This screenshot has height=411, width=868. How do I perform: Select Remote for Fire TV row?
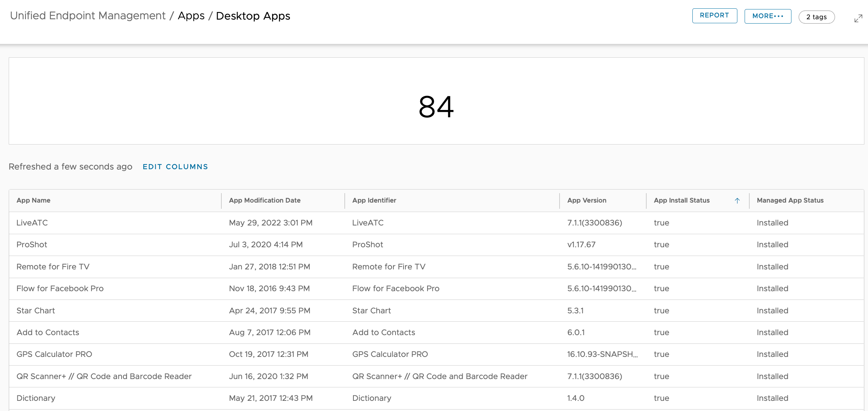point(53,267)
